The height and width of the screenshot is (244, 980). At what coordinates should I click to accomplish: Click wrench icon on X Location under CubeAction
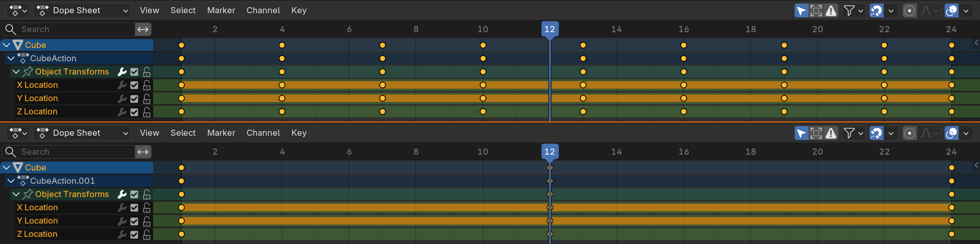point(122,85)
